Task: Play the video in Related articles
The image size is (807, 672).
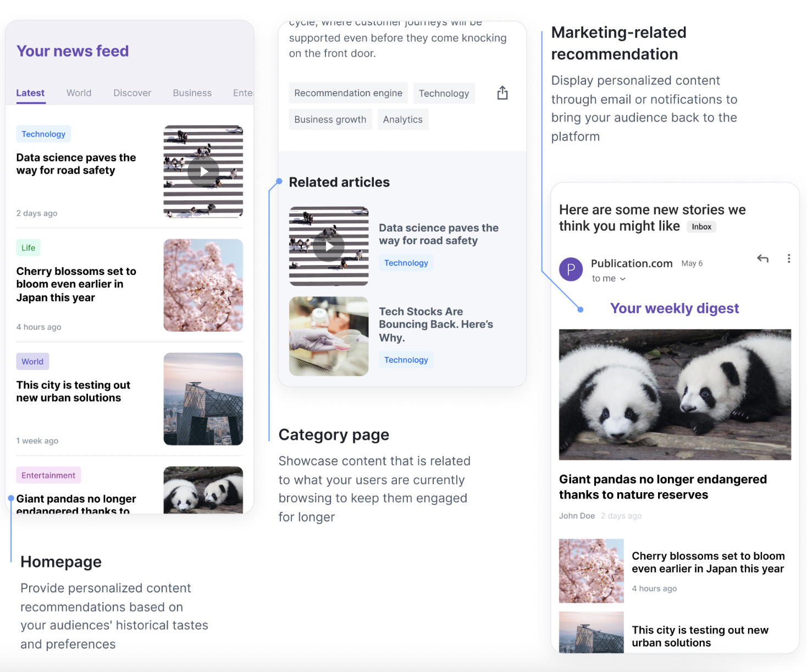Action: click(x=329, y=246)
